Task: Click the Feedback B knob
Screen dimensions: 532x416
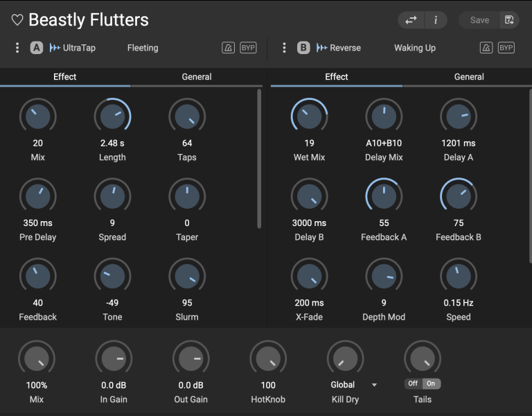Action: [459, 196]
